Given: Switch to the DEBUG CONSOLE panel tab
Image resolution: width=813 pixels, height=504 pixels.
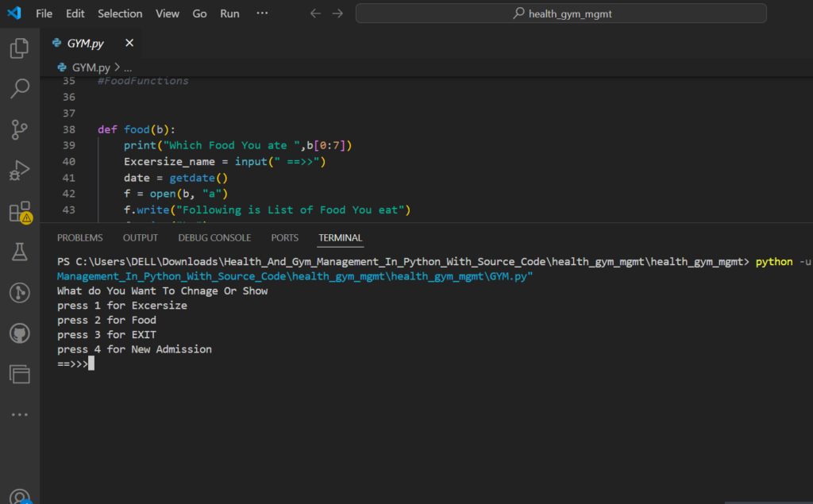Looking at the screenshot, I should (x=214, y=238).
